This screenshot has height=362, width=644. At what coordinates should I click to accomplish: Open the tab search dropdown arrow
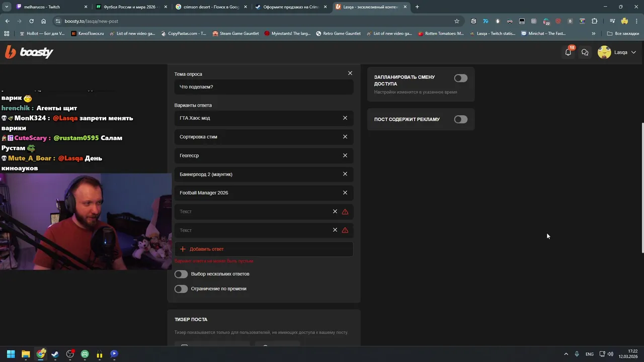tap(7, 7)
